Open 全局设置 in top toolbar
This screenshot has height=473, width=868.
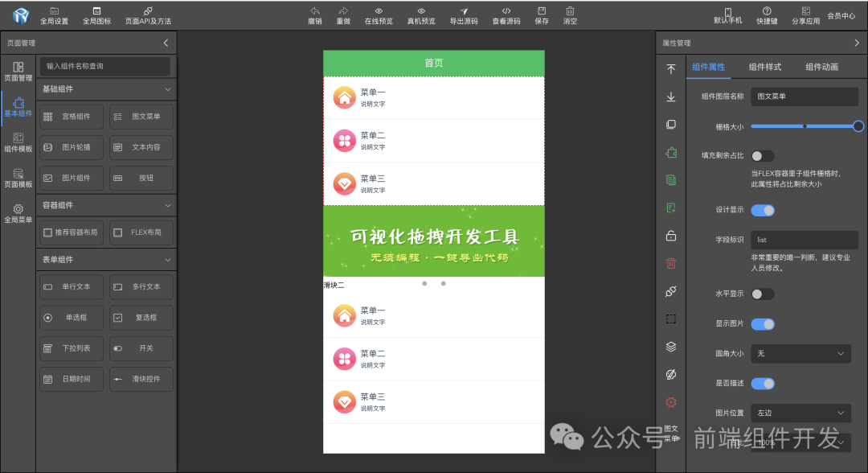click(x=55, y=16)
